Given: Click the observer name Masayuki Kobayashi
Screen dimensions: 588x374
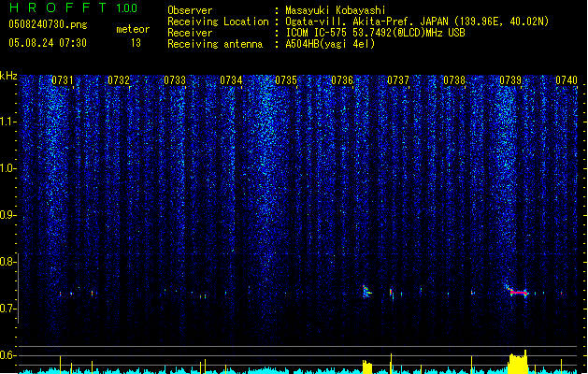Looking at the screenshot, I should tap(336, 10).
